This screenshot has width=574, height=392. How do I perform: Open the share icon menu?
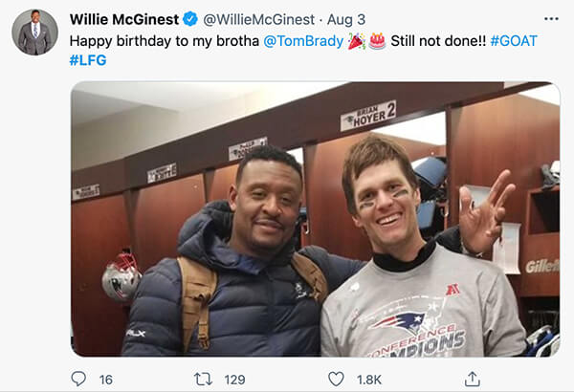point(471,379)
